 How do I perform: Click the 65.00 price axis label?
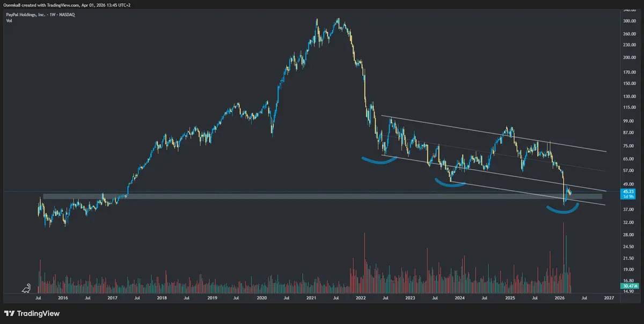tap(629, 159)
